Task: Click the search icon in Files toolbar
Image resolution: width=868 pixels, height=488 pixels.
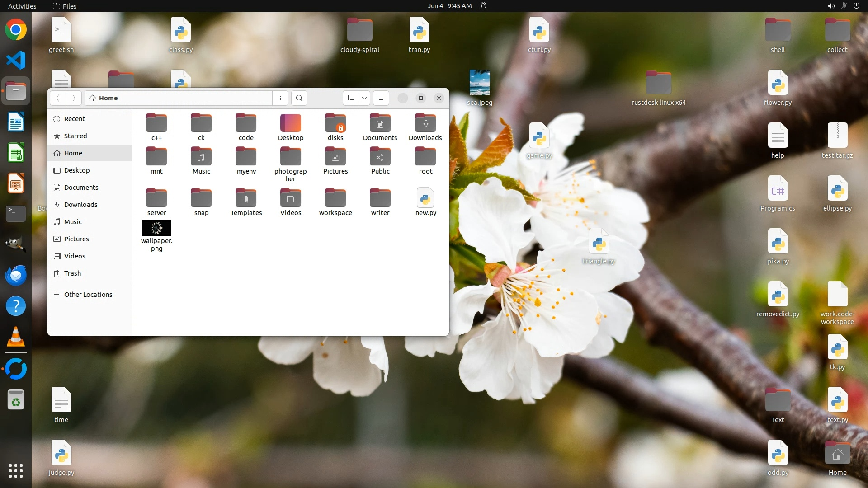Action: click(x=299, y=98)
